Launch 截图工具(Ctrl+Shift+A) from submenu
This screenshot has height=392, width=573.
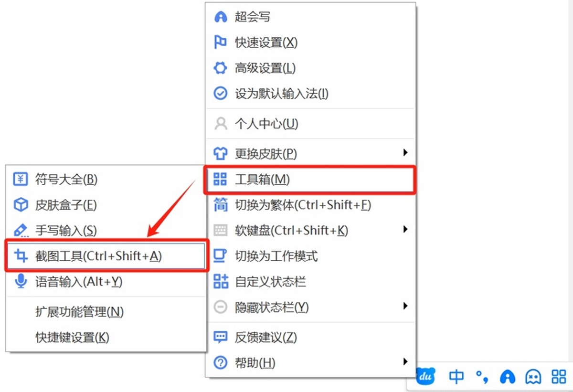[x=106, y=256]
